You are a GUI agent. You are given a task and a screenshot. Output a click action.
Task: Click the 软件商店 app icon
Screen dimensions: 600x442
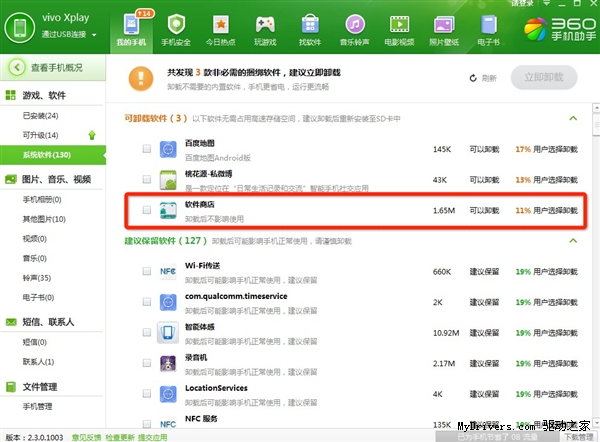pos(168,210)
